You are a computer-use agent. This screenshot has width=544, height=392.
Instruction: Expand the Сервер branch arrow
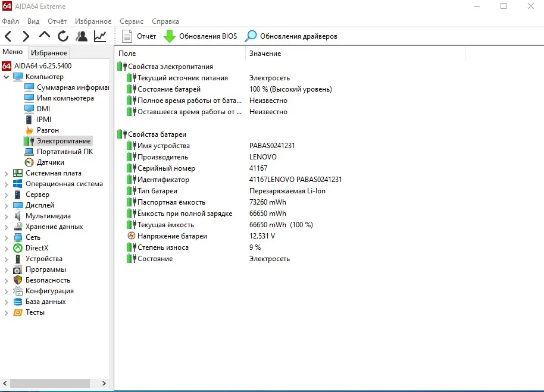point(6,195)
